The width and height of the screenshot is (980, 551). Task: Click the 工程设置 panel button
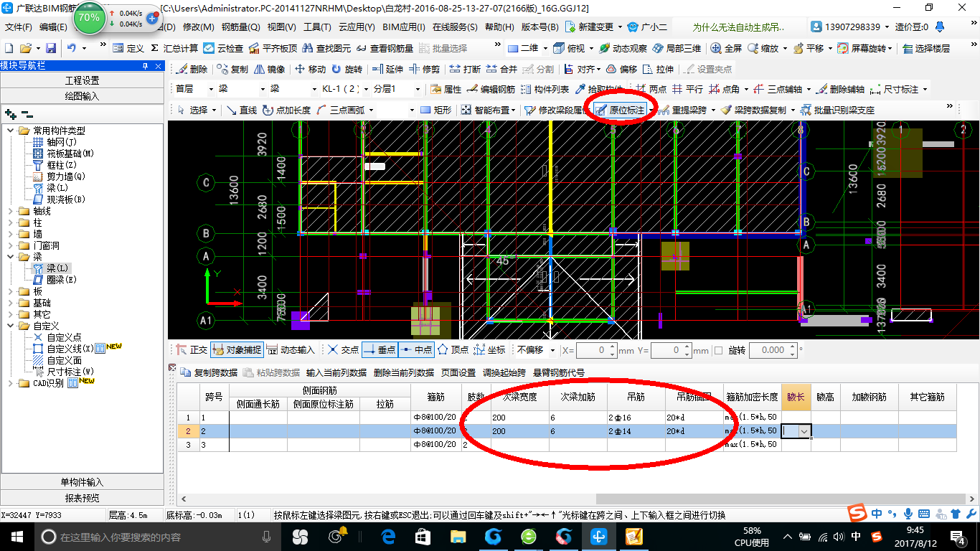(82, 80)
